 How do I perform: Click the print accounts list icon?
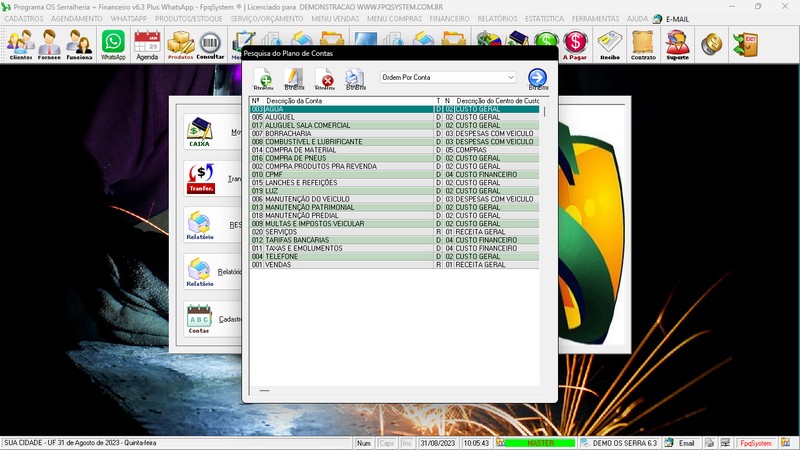click(355, 78)
